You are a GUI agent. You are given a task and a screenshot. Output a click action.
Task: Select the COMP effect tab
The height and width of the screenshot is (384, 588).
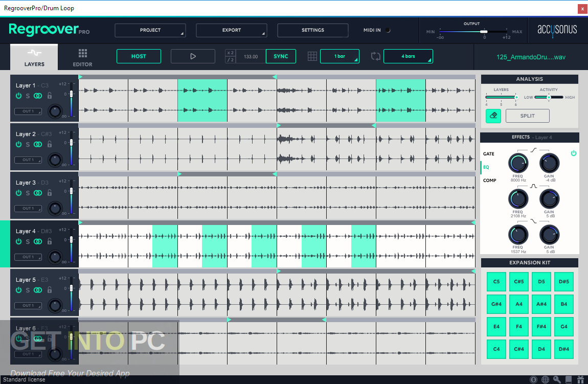tap(489, 180)
